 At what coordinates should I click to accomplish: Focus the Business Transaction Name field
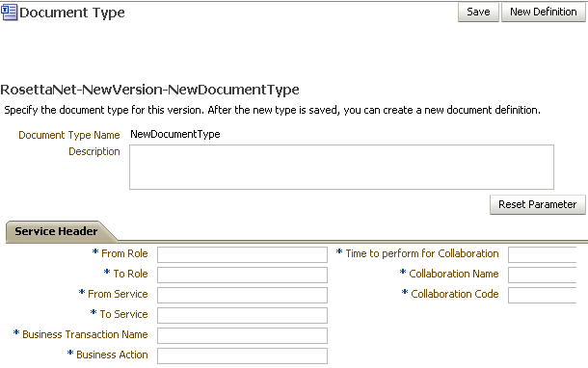[242, 336]
